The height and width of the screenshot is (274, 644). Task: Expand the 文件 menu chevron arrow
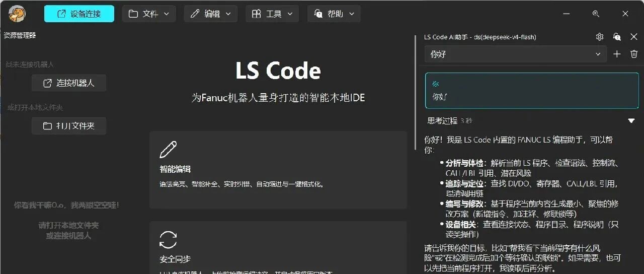coord(167,14)
